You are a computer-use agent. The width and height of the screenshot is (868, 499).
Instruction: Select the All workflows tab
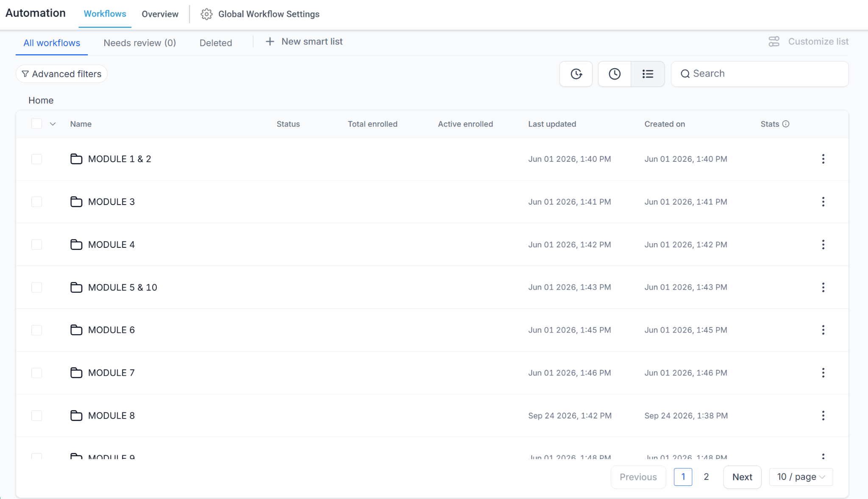(52, 43)
